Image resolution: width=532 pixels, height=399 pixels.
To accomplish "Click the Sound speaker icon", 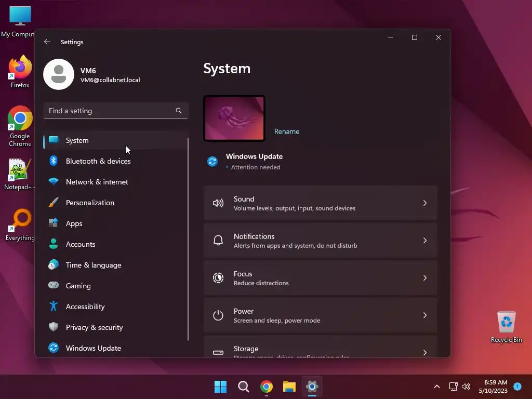I will [218, 203].
